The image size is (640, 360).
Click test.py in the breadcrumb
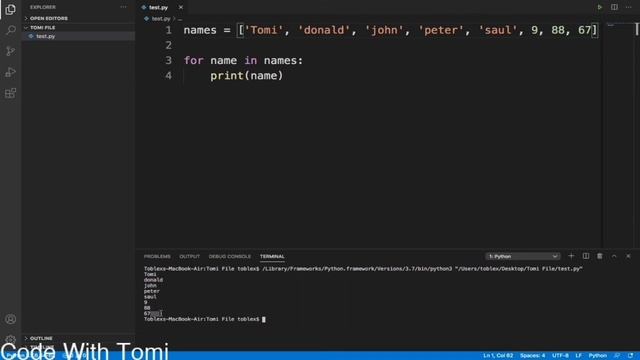[x=160, y=19]
